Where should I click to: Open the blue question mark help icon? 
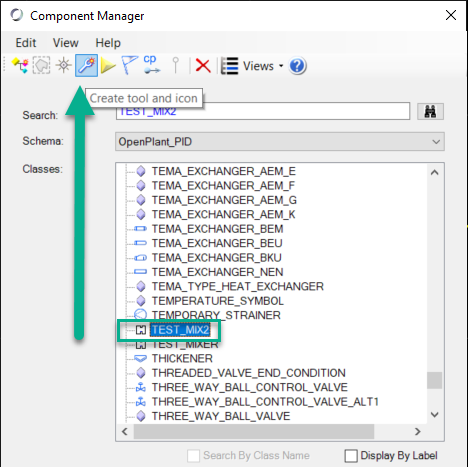(x=297, y=66)
